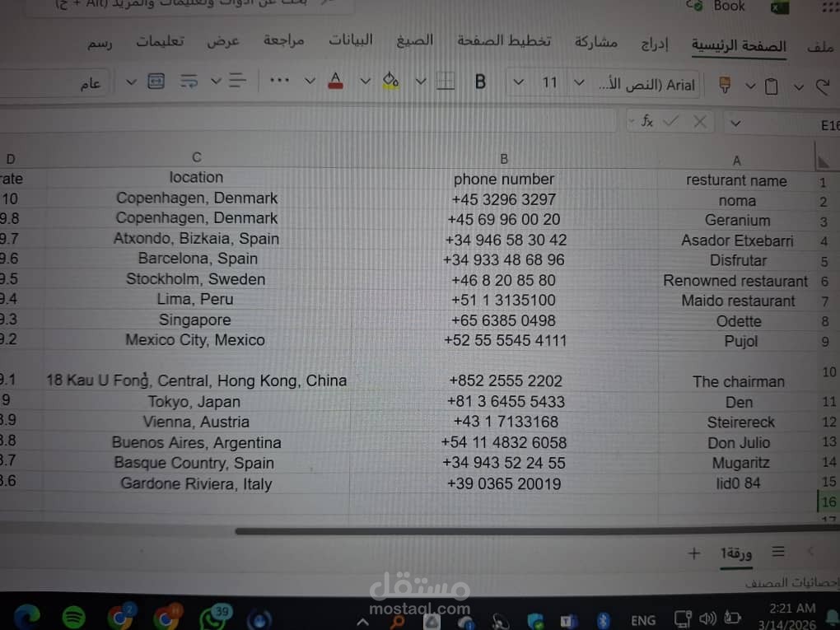Click the formula bar cancel X icon
The width and height of the screenshot is (840, 630).
click(700, 122)
